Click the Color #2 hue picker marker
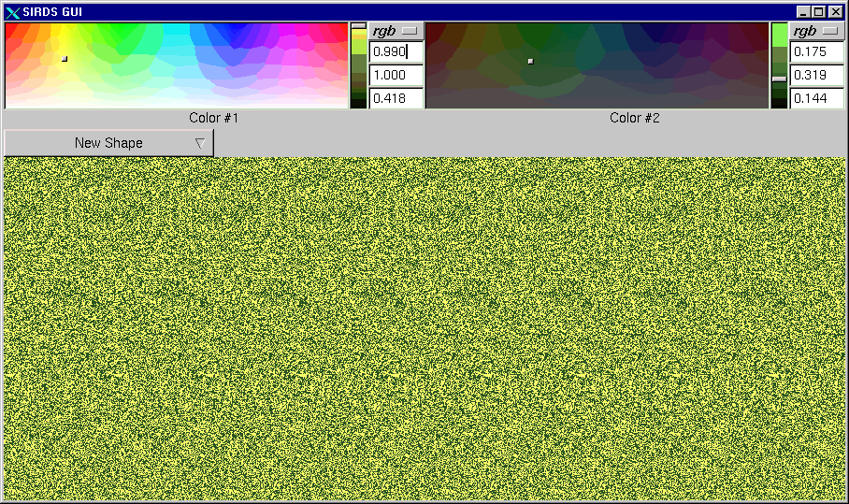The height and width of the screenshot is (504, 849). (530, 61)
